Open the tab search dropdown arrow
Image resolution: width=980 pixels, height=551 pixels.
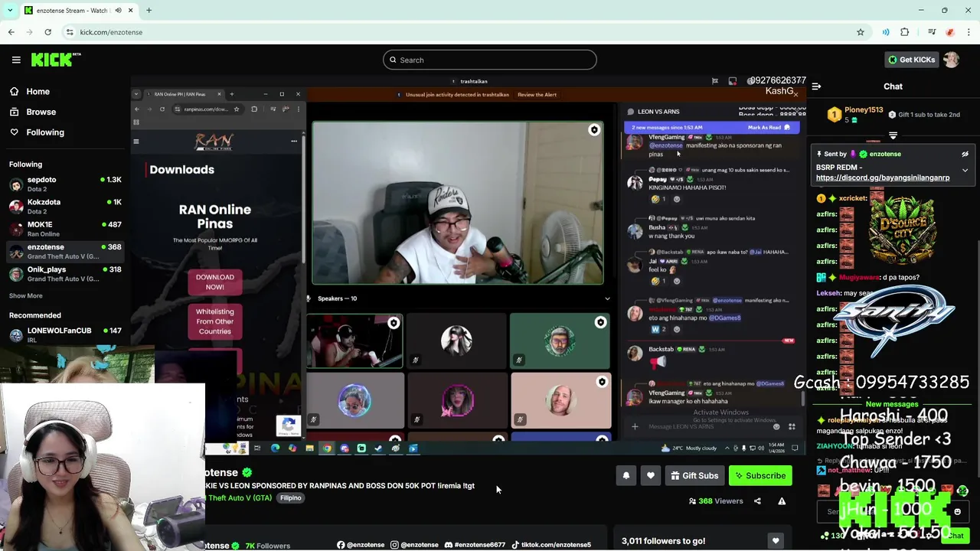(x=9, y=11)
